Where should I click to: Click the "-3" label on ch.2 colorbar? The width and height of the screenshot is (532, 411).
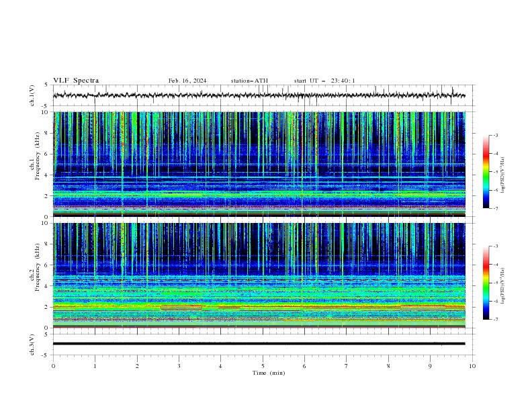496,246
